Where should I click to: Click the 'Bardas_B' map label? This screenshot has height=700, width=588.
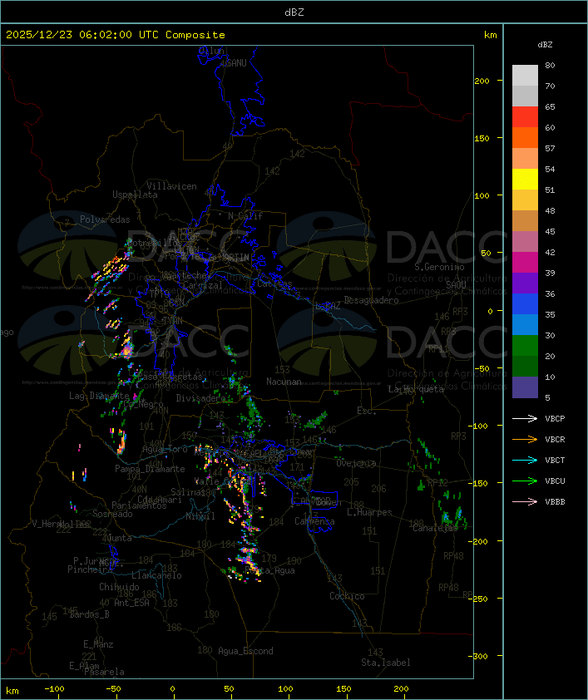click(89, 614)
